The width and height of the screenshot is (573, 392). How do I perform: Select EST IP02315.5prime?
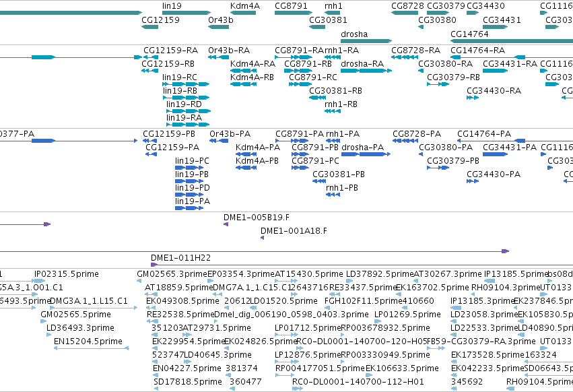click(x=66, y=274)
